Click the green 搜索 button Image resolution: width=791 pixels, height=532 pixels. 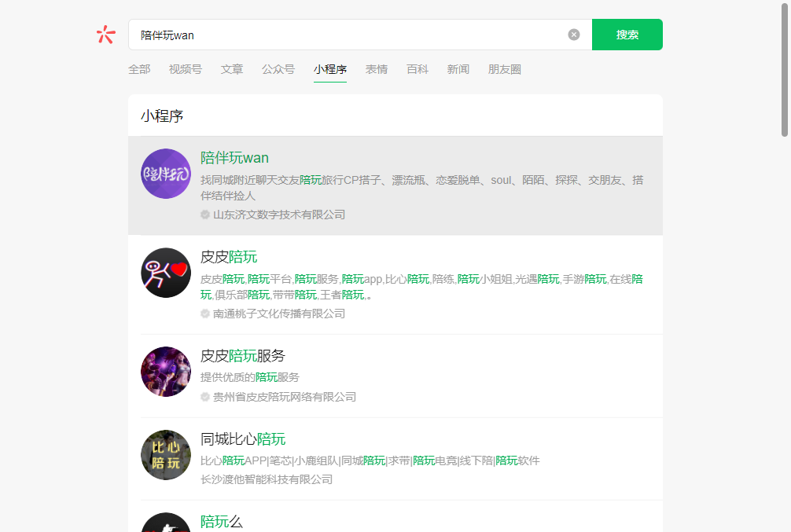tap(627, 35)
